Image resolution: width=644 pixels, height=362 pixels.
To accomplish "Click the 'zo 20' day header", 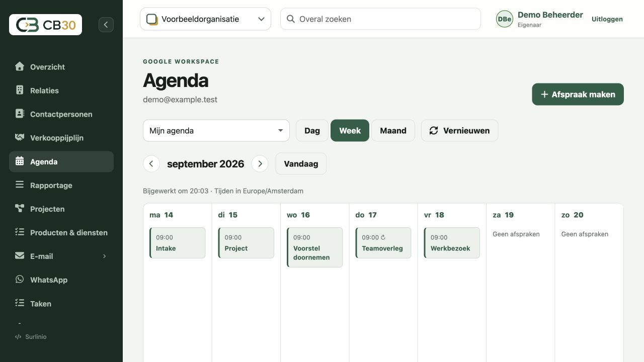I will [x=573, y=215].
